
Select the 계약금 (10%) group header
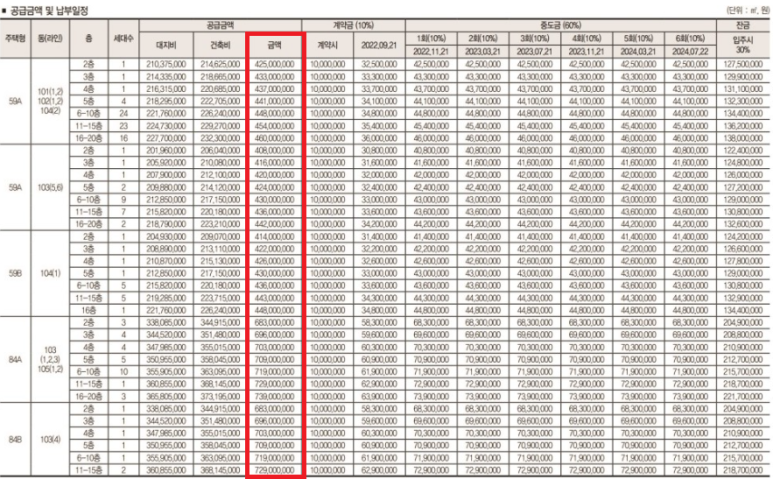tap(353, 26)
